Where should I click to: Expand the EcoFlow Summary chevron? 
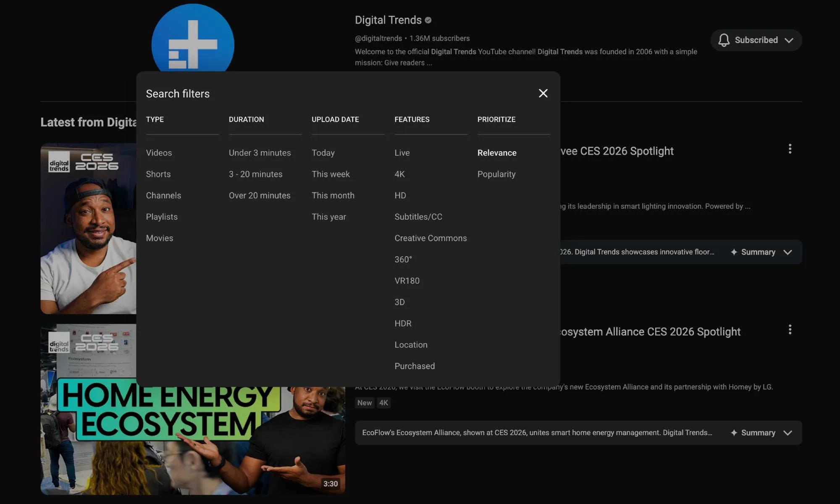point(787,433)
